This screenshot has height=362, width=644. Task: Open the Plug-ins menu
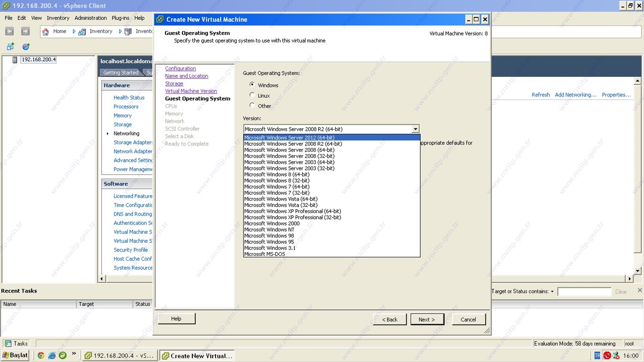[x=121, y=18]
